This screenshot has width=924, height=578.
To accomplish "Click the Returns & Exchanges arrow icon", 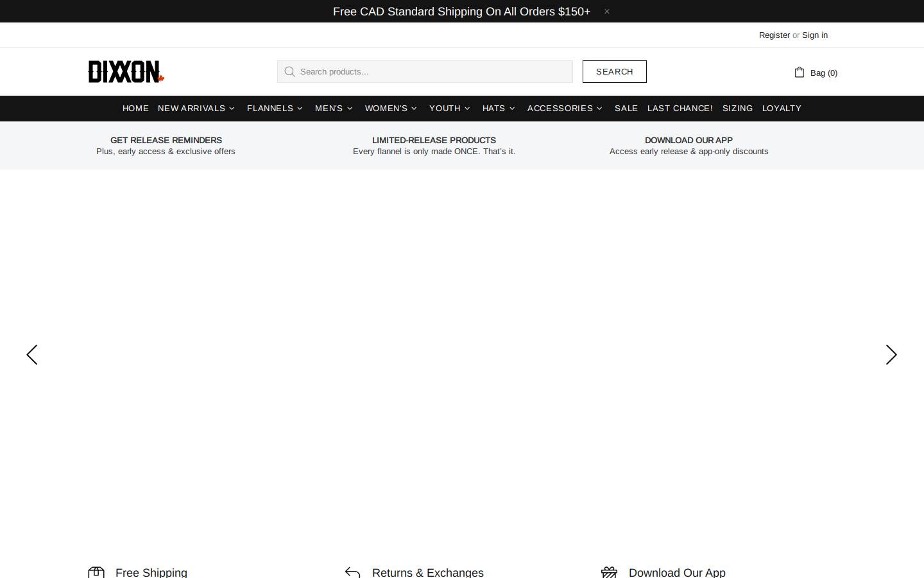I will click(352, 572).
